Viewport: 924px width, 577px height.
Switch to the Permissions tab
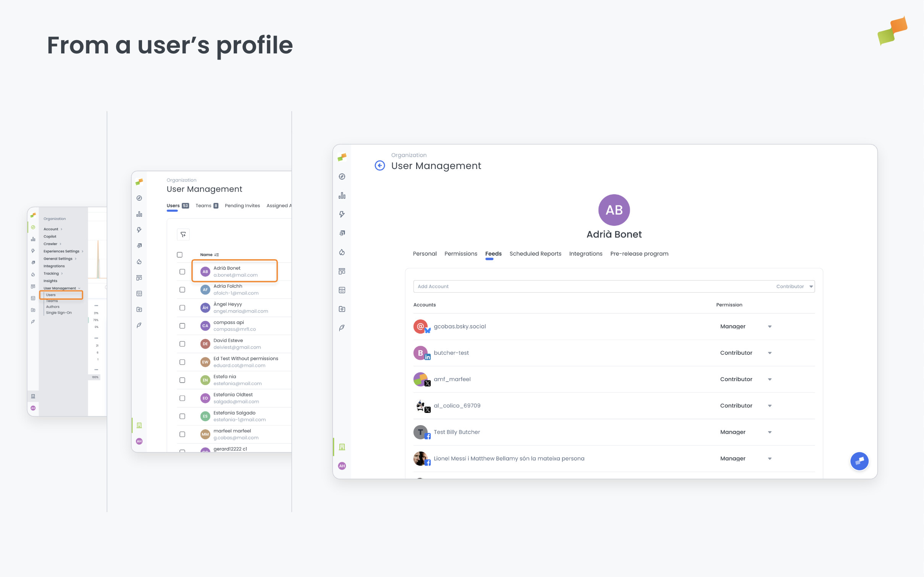pyautogui.click(x=460, y=253)
